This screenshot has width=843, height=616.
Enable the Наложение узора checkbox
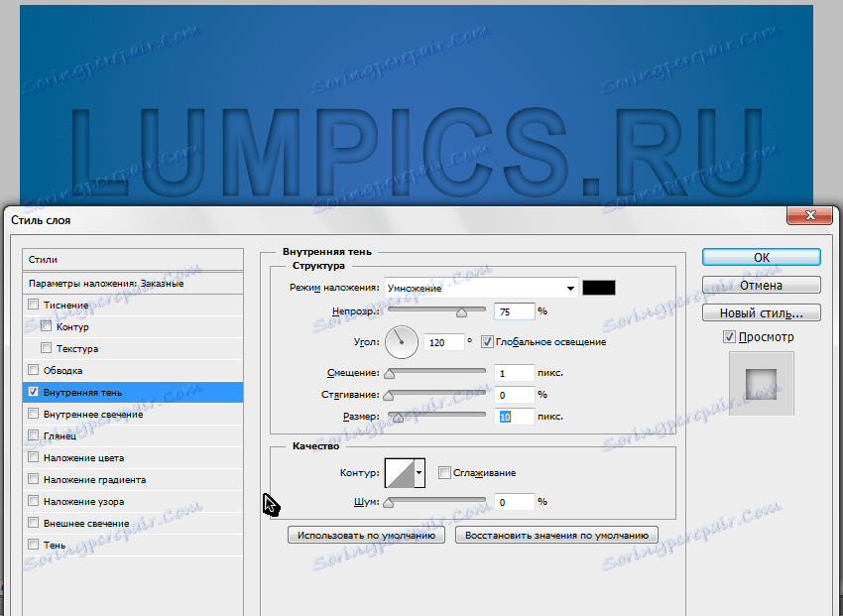coord(34,501)
